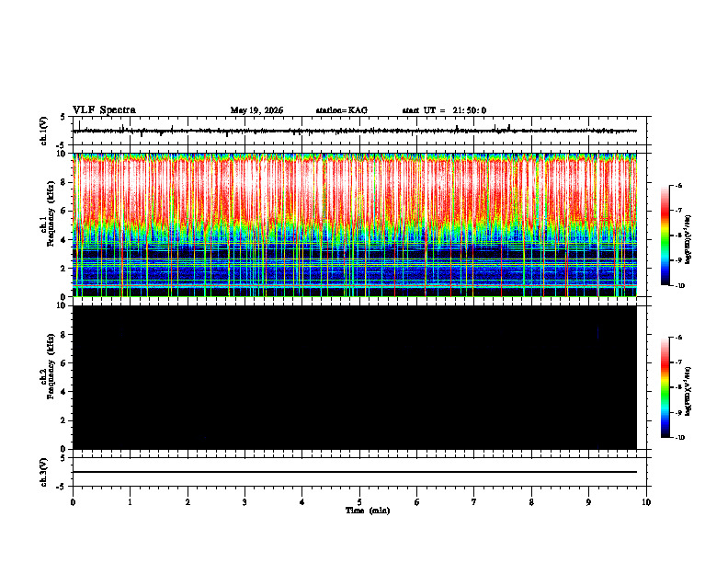728x563 pixels.
Task: Click the black ch.2 spectrogram panel
Action: tap(354, 377)
